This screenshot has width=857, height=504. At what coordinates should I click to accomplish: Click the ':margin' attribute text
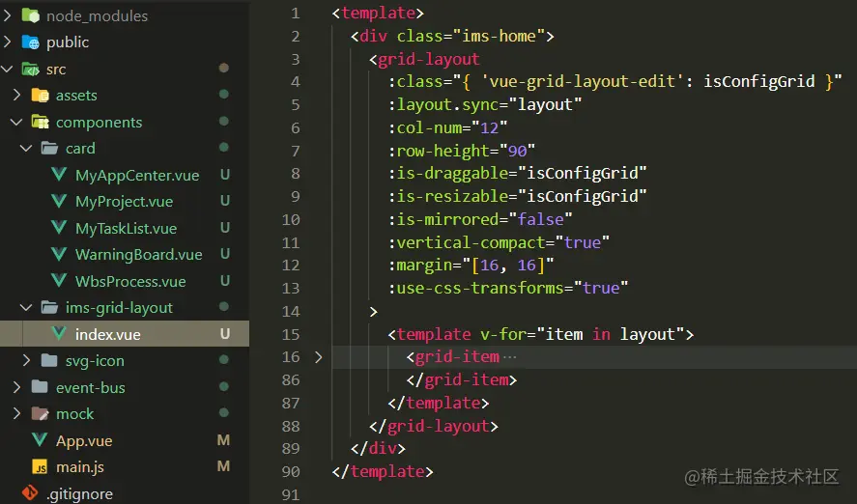tap(420, 266)
